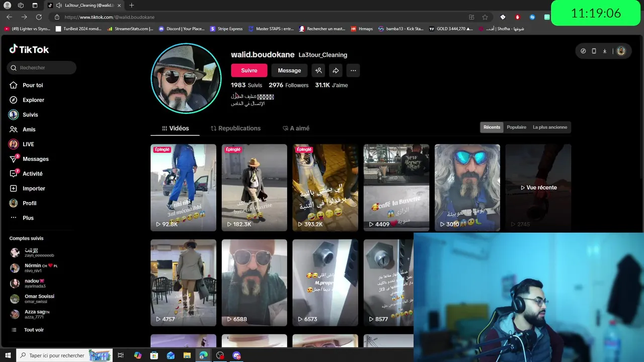Click the Shazam extension icon

click(x=532, y=17)
